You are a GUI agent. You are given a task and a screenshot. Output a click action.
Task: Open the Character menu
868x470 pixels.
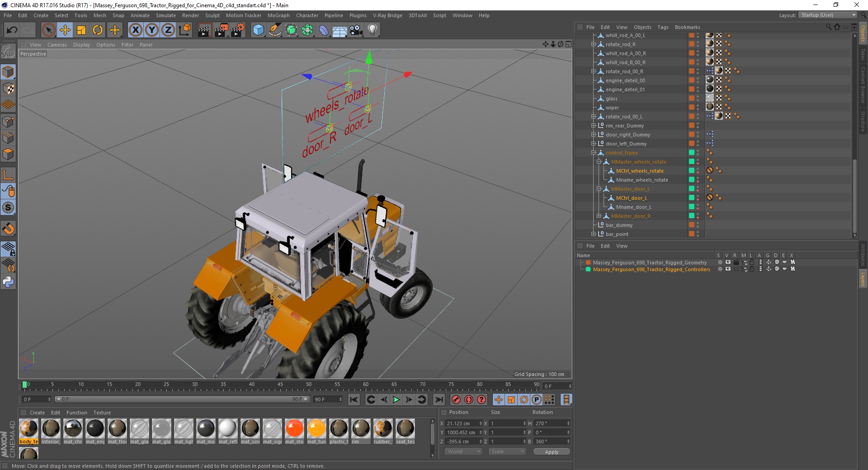pos(307,15)
